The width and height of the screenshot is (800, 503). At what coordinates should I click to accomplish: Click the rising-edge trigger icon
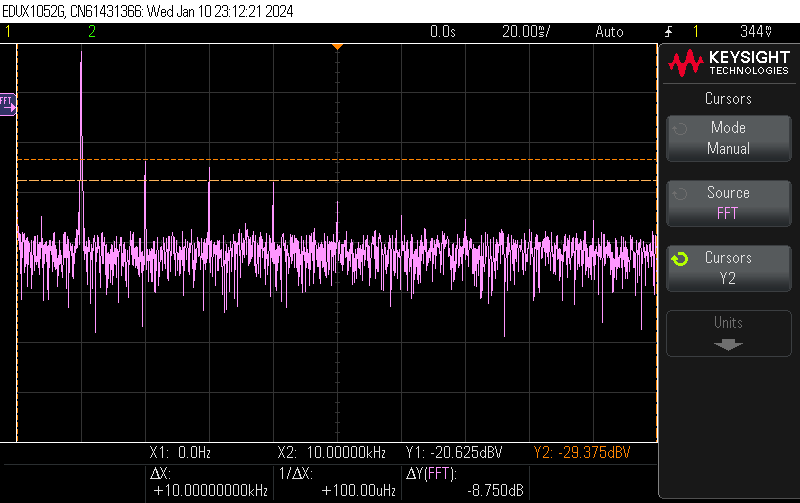[x=668, y=32]
